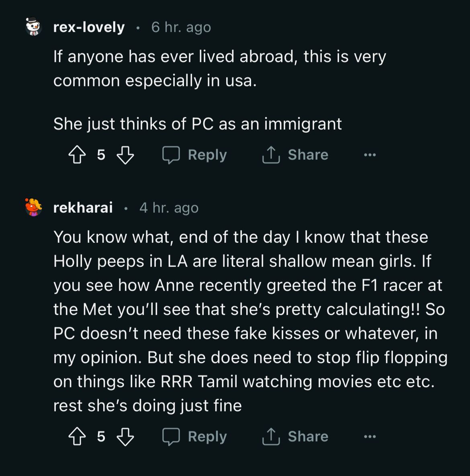Click rex-lovely's snowman avatar

pyautogui.click(x=34, y=27)
